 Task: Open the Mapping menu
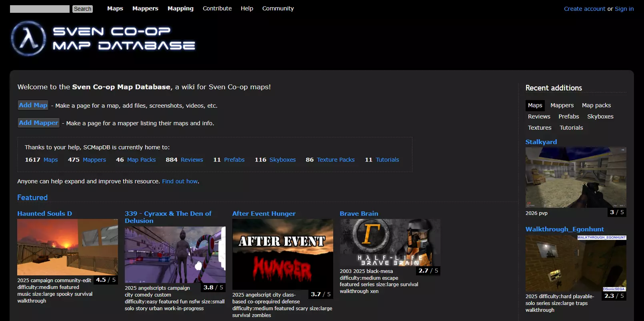pyautogui.click(x=180, y=8)
